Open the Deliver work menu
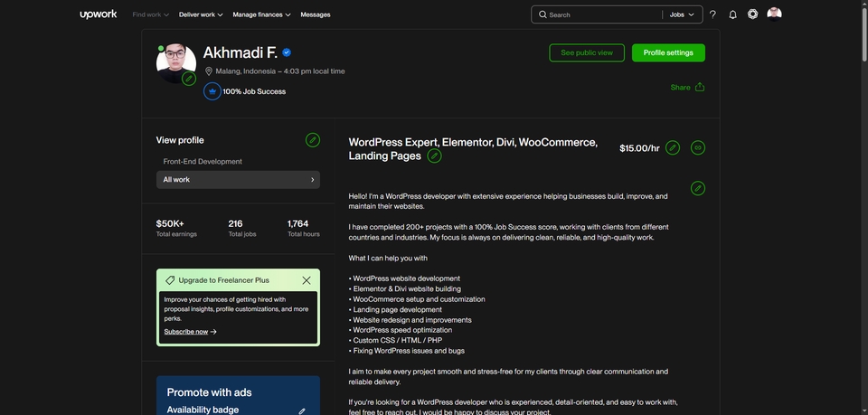The image size is (868, 415). pyautogui.click(x=201, y=15)
